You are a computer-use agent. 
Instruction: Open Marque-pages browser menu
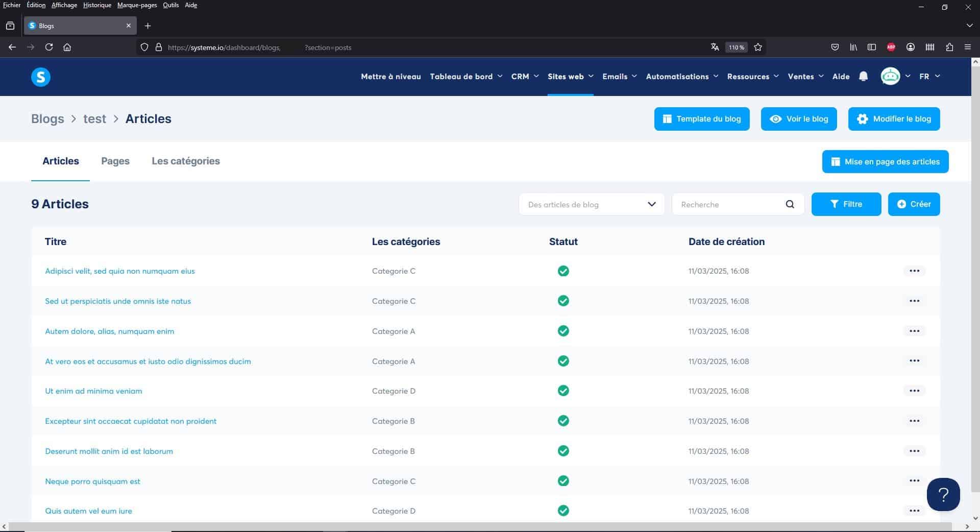137,5
